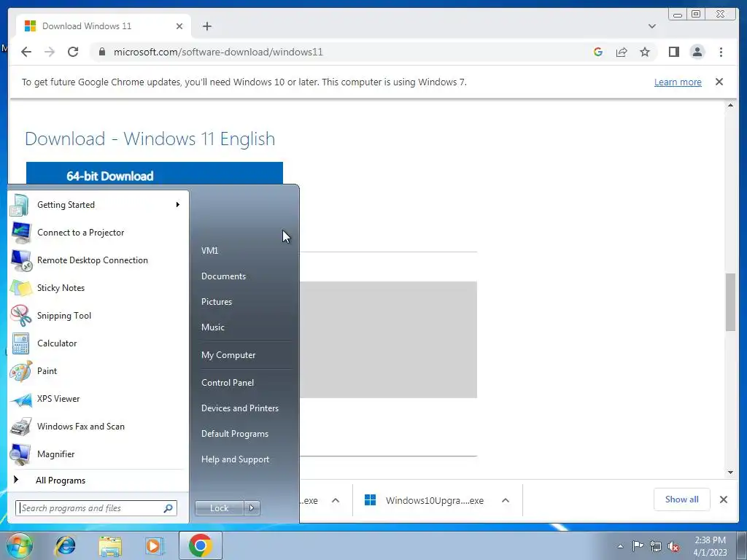
Task: Open Getting Started in Start menu
Action: click(x=98, y=205)
